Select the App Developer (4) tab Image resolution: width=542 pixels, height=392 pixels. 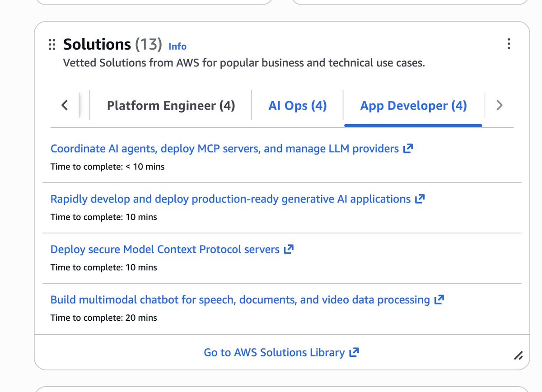414,106
